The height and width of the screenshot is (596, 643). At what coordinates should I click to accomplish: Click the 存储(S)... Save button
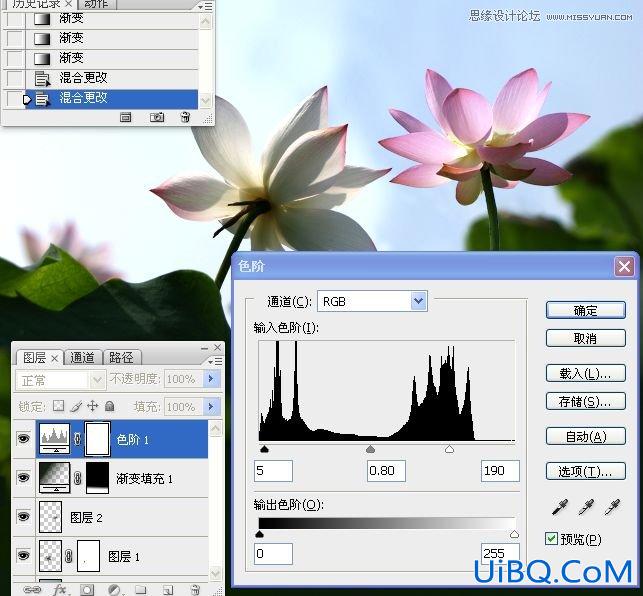(585, 401)
